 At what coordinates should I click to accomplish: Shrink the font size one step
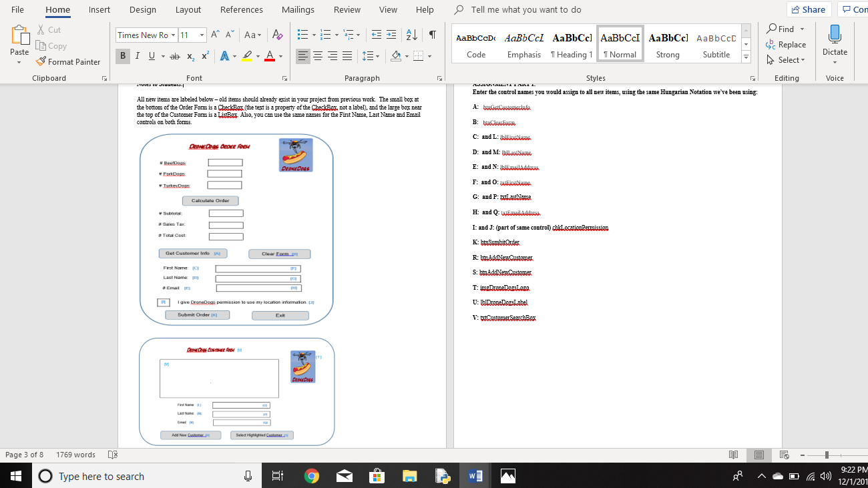coord(230,35)
